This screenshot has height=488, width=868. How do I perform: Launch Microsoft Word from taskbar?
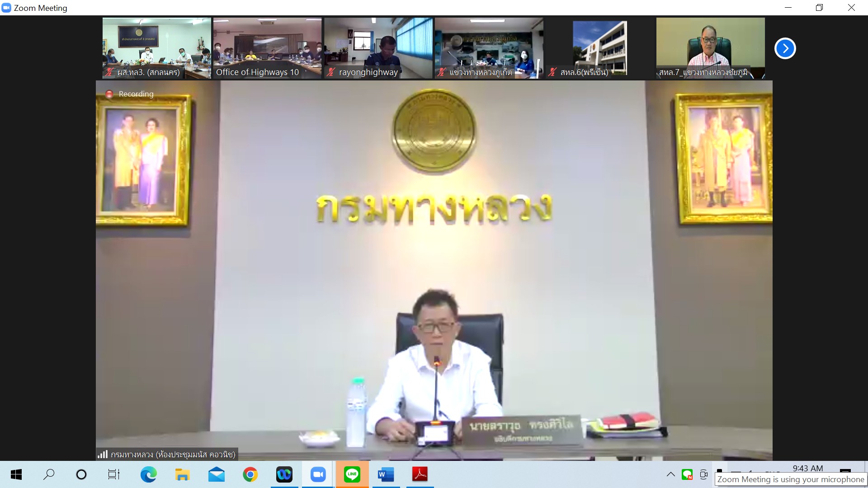point(386,474)
